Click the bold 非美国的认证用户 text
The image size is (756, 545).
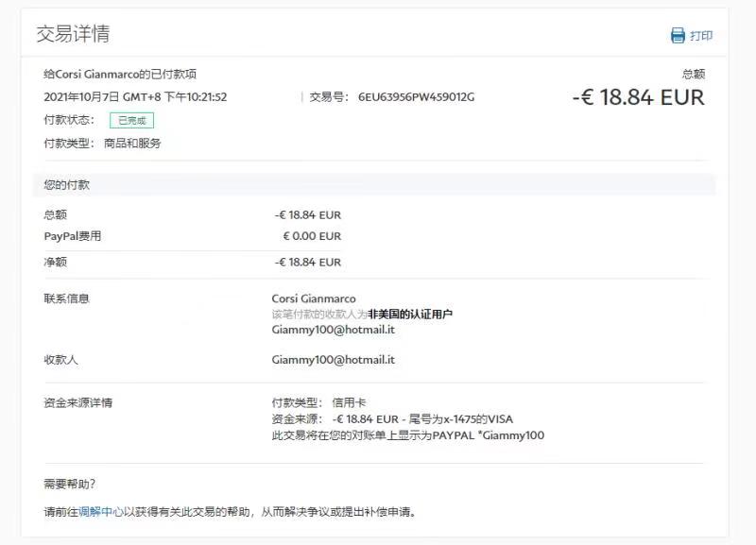[x=410, y=315]
